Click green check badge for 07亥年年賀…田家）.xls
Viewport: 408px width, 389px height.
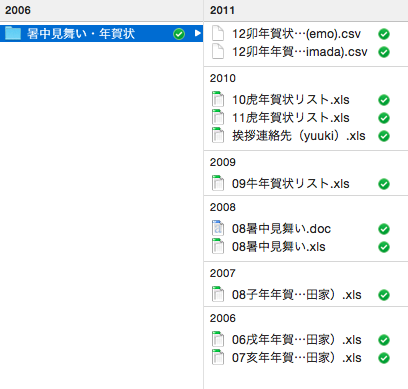384,358
